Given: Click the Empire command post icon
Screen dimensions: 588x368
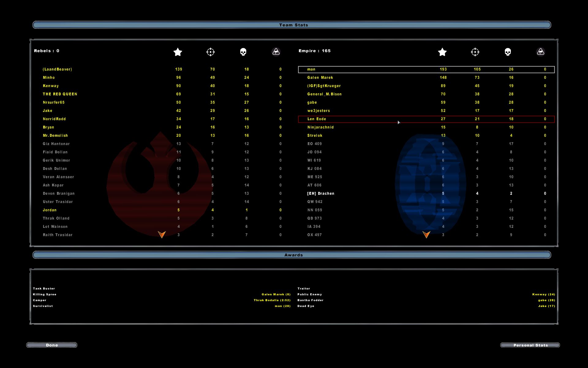Looking at the screenshot, I should click(541, 52).
